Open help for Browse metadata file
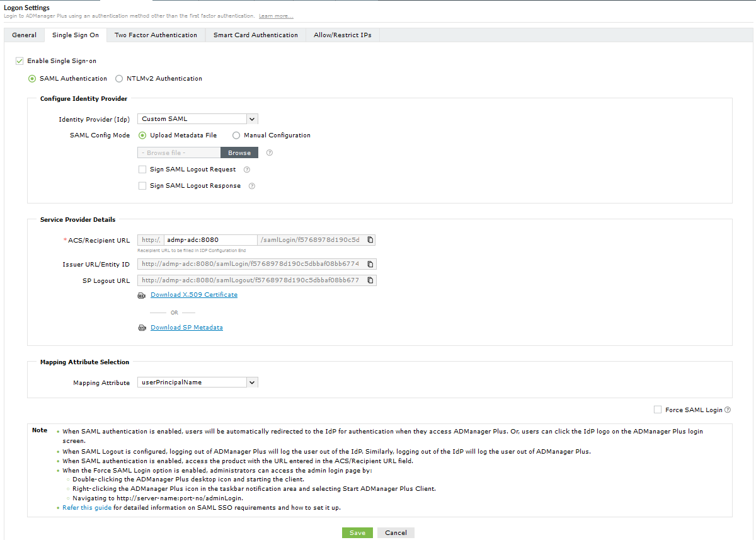756x540 pixels. [x=270, y=152]
